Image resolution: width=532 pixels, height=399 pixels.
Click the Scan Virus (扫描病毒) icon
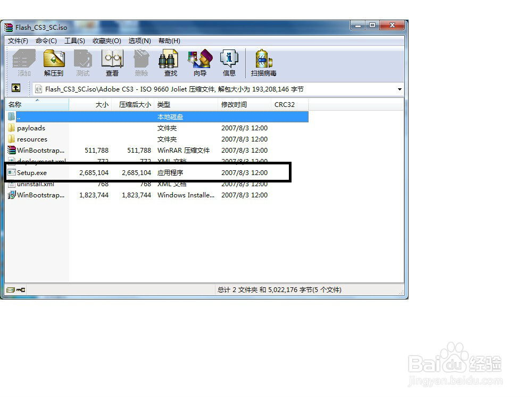[264, 63]
